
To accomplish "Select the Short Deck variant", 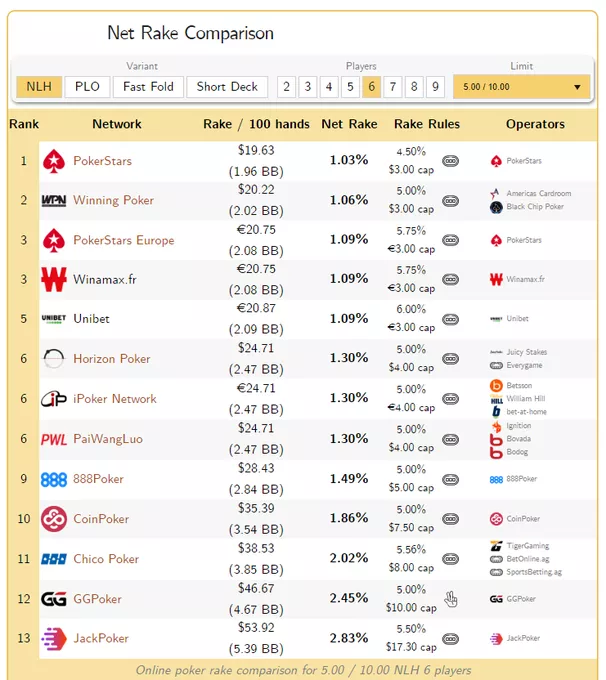I will tap(227, 87).
